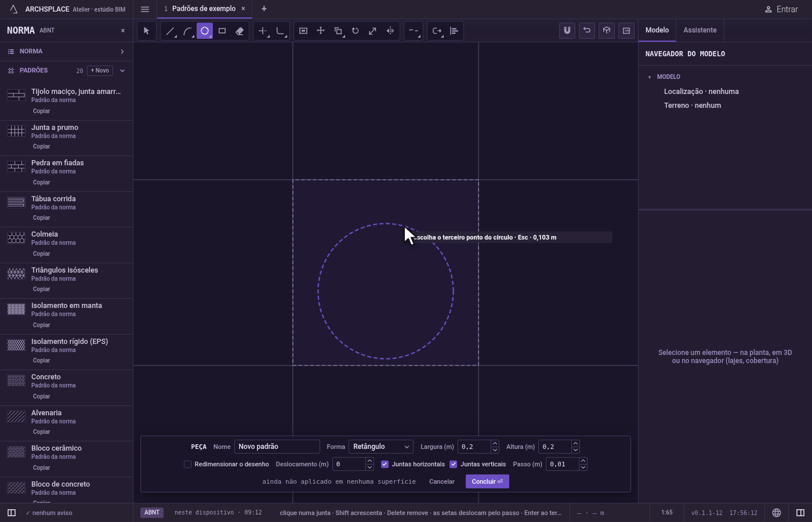Decrease the Passo value stepper
This screenshot has height=522, width=812.
[583, 467]
